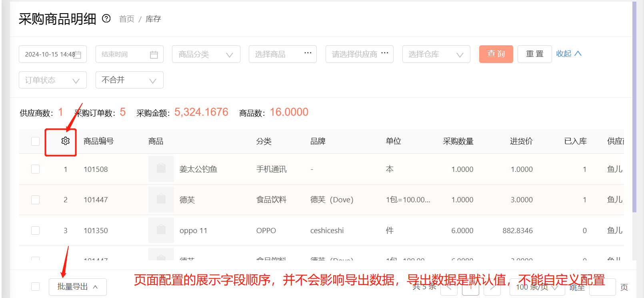
Task: Select the checkbox for row 101350
Action: point(36,230)
